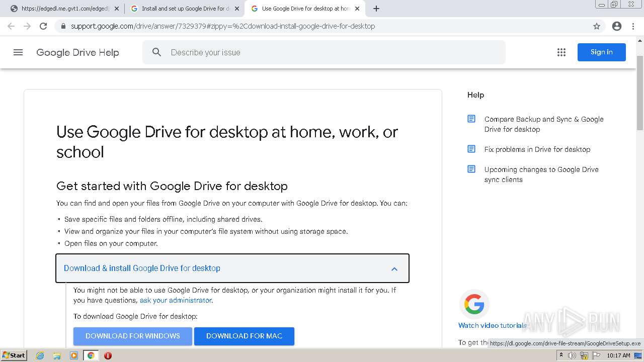The height and width of the screenshot is (362, 644).
Task: Click the search magnifier icon
Action: (x=156, y=52)
